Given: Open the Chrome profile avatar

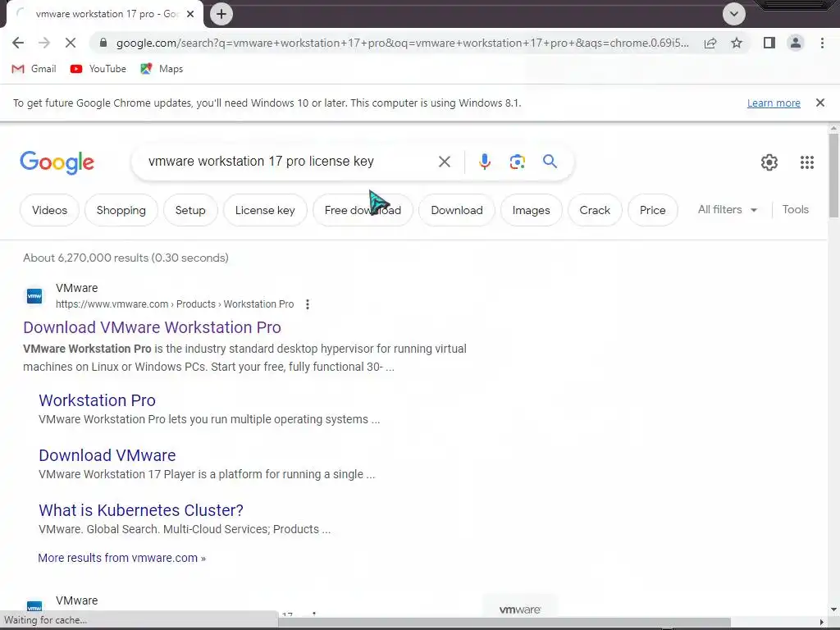Looking at the screenshot, I should click(x=796, y=43).
